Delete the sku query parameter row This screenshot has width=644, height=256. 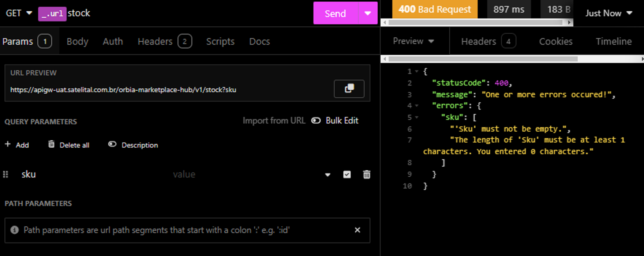[366, 174]
